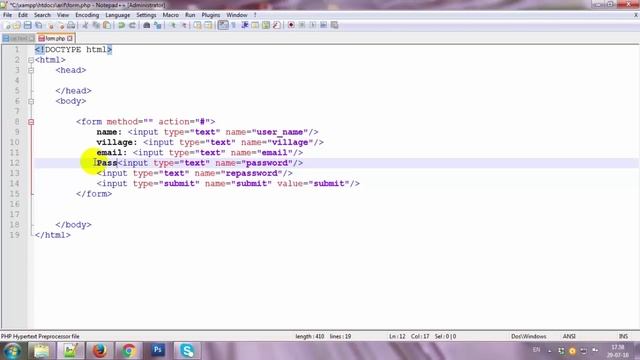The image size is (640, 360).
Task: Open the Encoding menu
Action: 87,15
